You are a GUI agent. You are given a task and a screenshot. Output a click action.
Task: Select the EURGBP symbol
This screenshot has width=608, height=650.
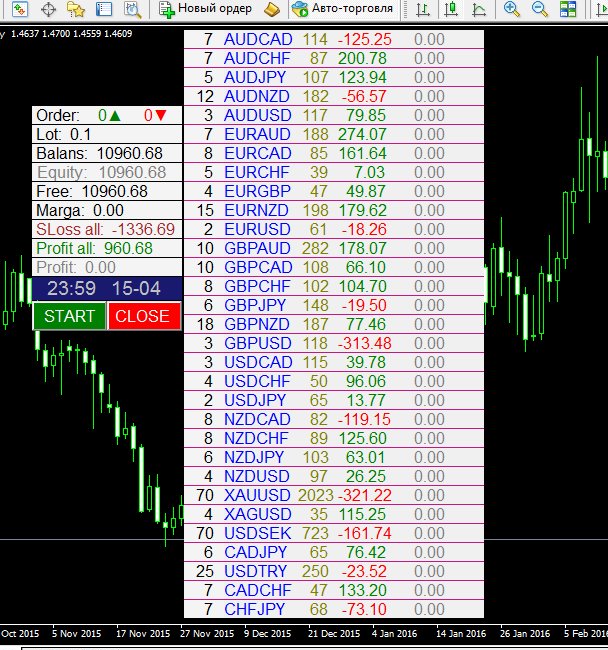257,192
